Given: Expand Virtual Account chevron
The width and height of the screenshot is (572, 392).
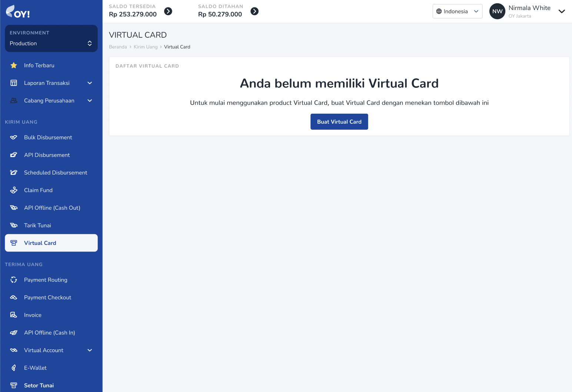Looking at the screenshot, I should click(90, 351).
